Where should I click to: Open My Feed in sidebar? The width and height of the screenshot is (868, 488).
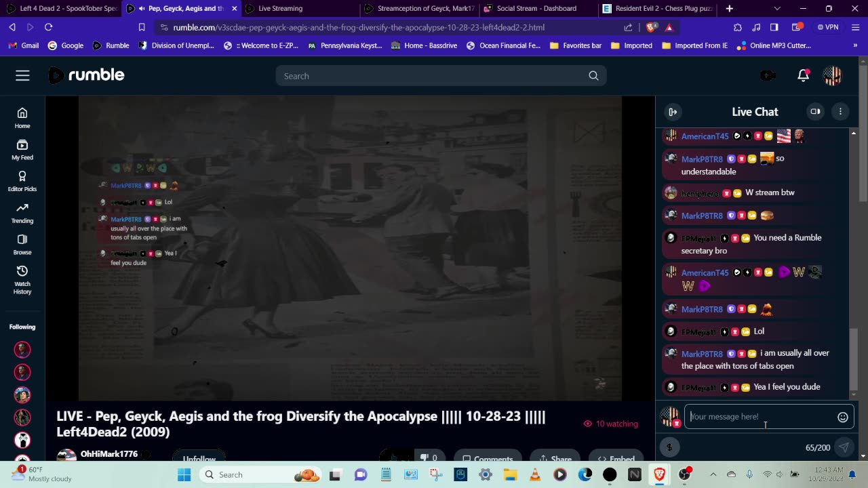(x=22, y=150)
